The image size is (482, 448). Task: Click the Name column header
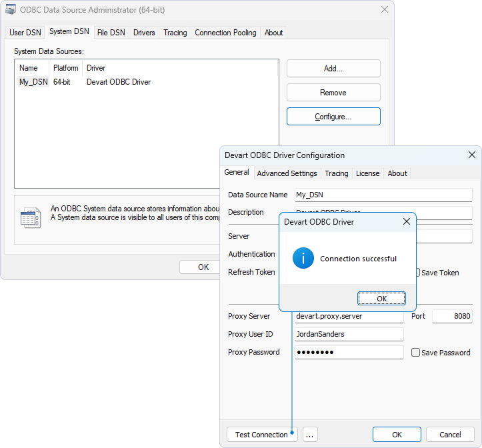point(32,68)
